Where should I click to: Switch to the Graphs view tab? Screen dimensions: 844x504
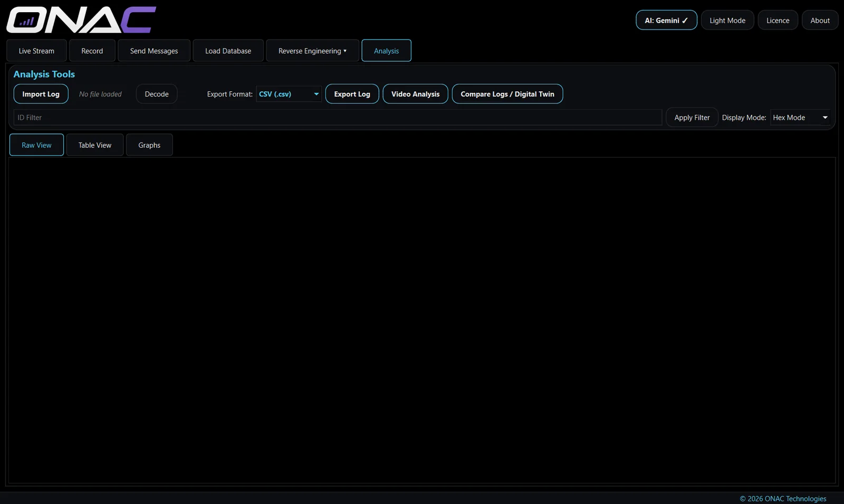(x=149, y=145)
